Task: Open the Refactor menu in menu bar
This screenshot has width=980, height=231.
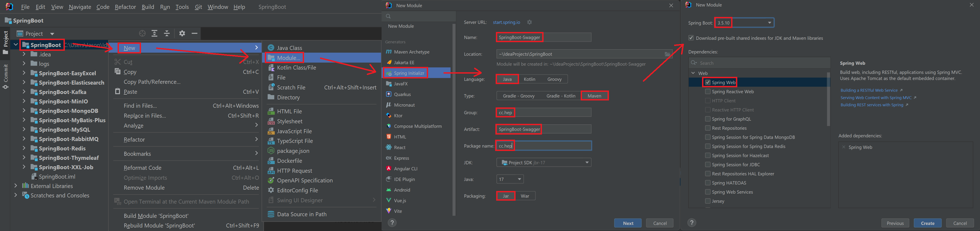Action: tap(125, 7)
